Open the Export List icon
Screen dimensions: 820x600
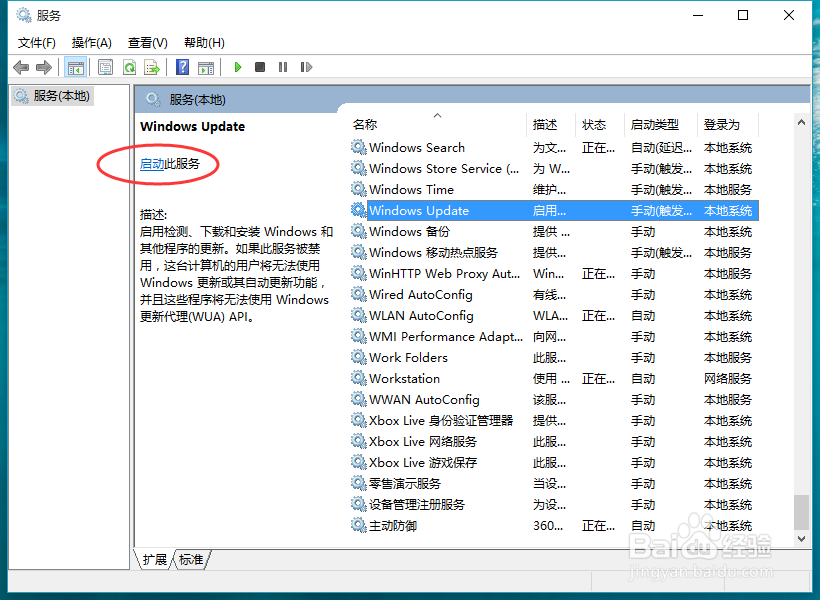153,67
